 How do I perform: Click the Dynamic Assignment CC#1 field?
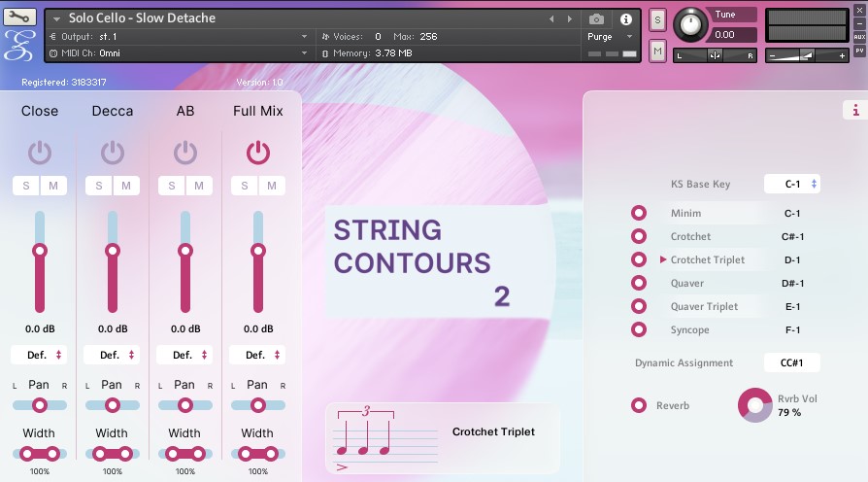(x=791, y=362)
